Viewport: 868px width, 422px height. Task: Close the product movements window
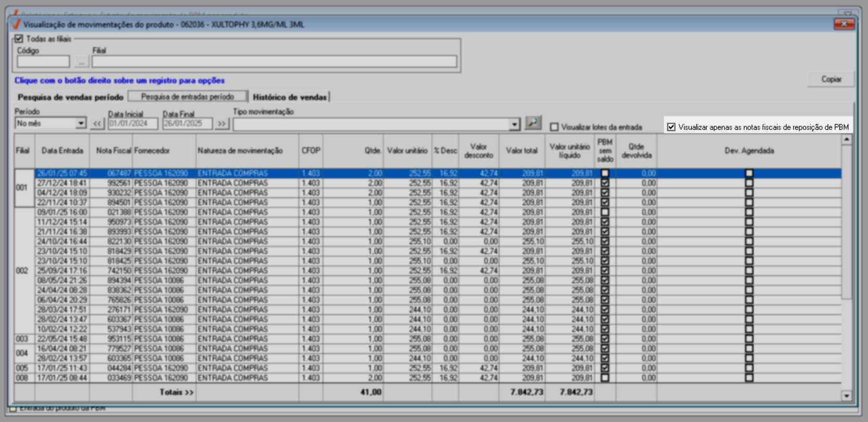click(x=844, y=24)
